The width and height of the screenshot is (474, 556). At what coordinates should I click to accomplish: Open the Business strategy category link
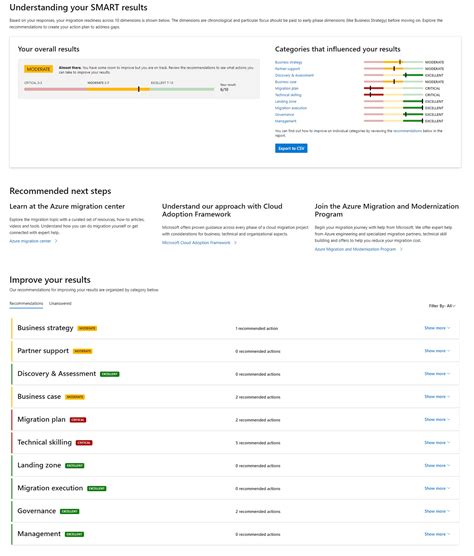tap(288, 62)
